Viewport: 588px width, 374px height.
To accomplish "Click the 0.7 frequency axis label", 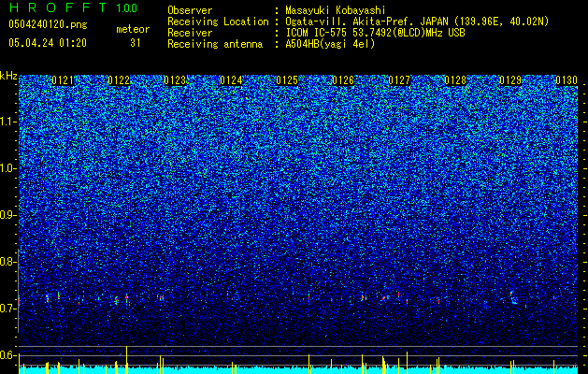I will click(x=7, y=309).
